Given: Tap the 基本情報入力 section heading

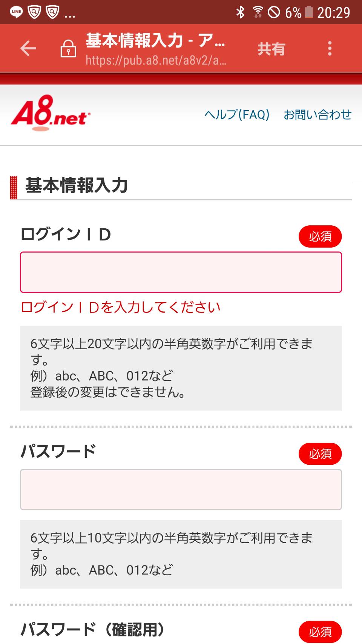Looking at the screenshot, I should 77,186.
